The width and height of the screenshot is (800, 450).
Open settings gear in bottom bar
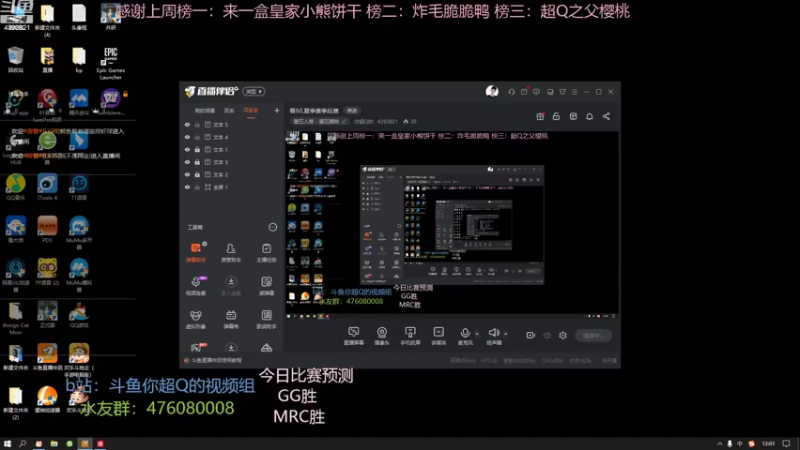point(563,335)
